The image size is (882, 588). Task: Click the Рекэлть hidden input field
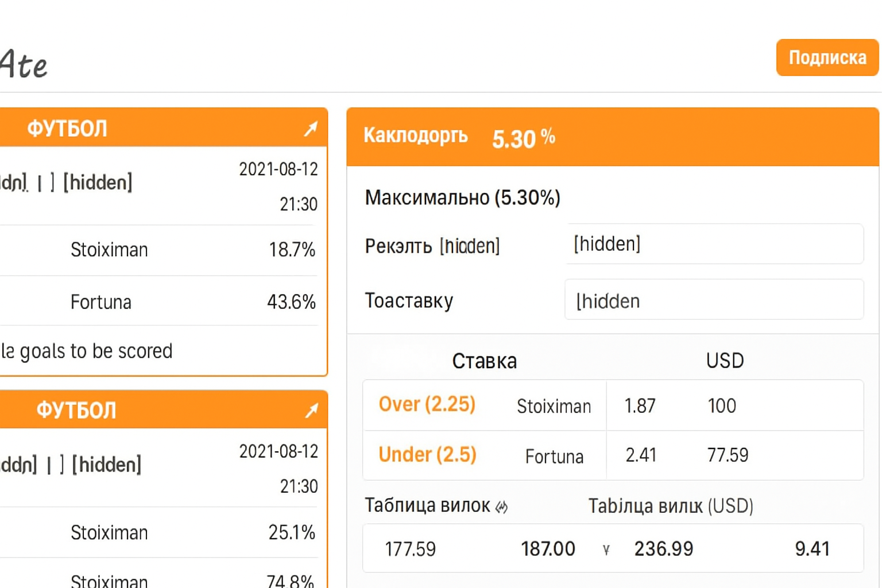click(x=714, y=244)
